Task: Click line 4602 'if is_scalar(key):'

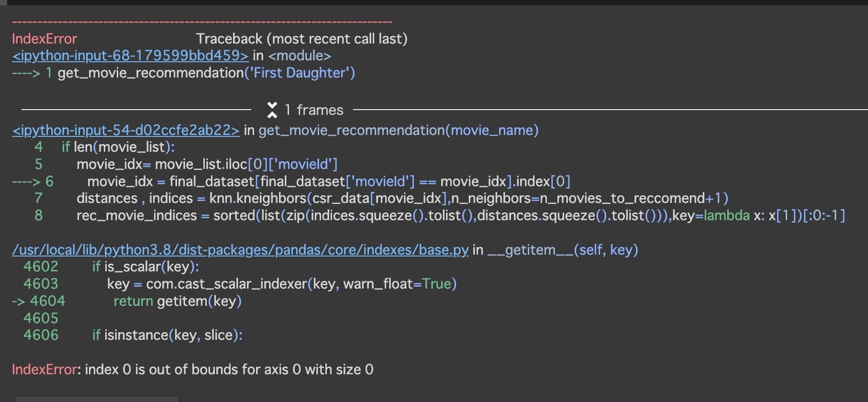Action: coord(145,267)
